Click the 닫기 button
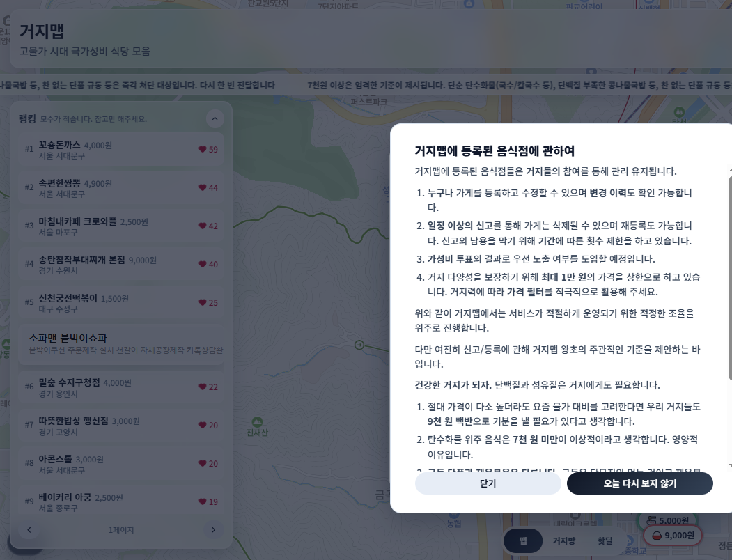Image resolution: width=732 pixels, height=560 pixels. coord(488,483)
